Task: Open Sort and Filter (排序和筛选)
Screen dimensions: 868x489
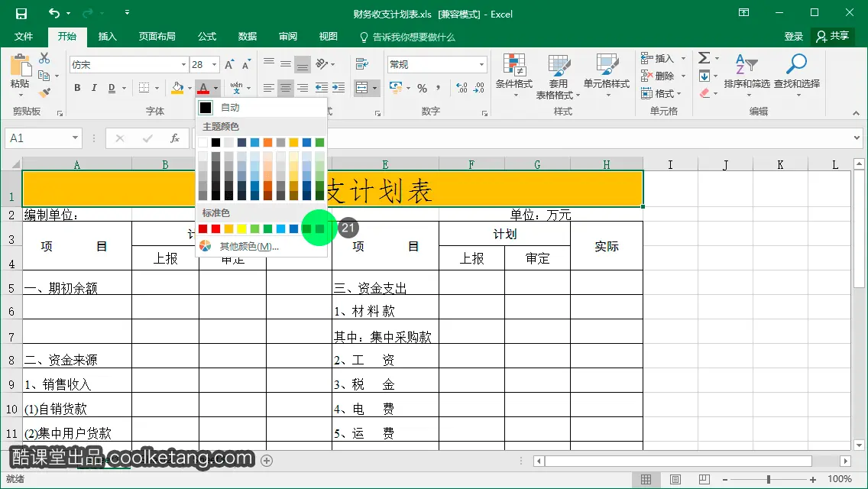Action: 747,76
